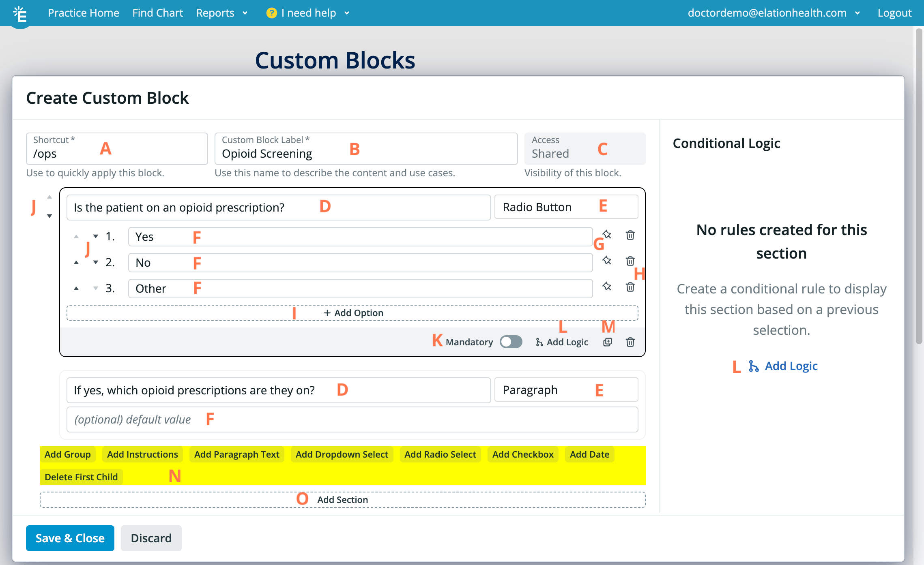The height and width of the screenshot is (565, 924).
Task: Click Add Checkbox
Action: point(523,454)
